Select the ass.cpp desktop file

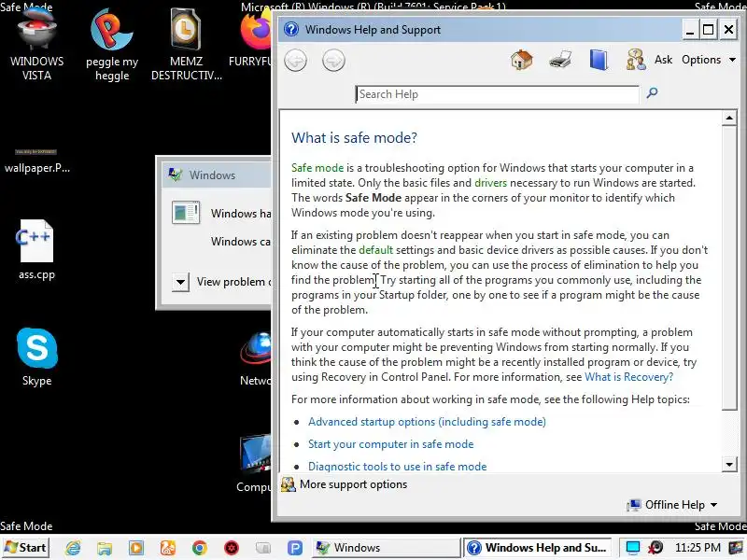click(36, 250)
